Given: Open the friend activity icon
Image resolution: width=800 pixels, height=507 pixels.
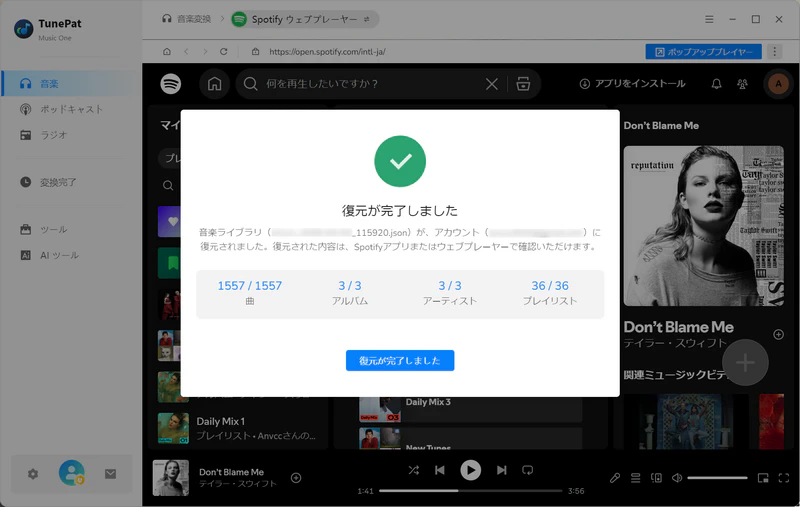Looking at the screenshot, I should tap(742, 84).
